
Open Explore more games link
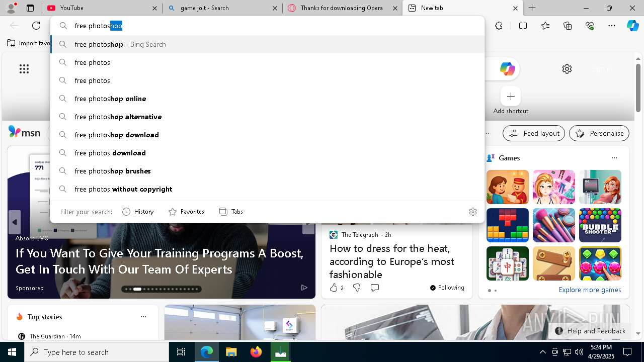[x=590, y=290]
